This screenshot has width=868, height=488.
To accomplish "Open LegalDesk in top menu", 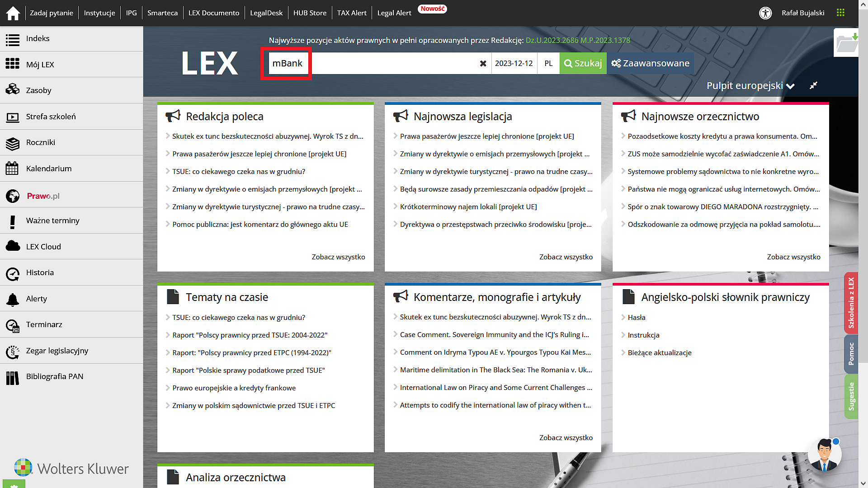I will point(266,13).
